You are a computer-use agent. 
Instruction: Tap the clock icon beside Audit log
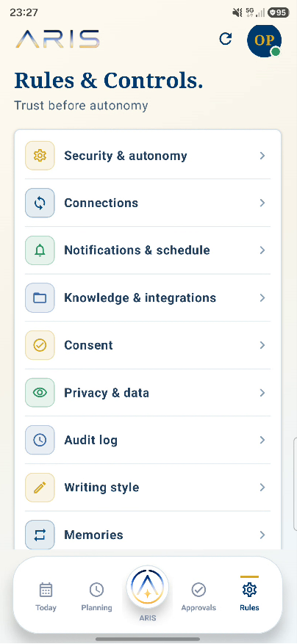pyautogui.click(x=40, y=440)
